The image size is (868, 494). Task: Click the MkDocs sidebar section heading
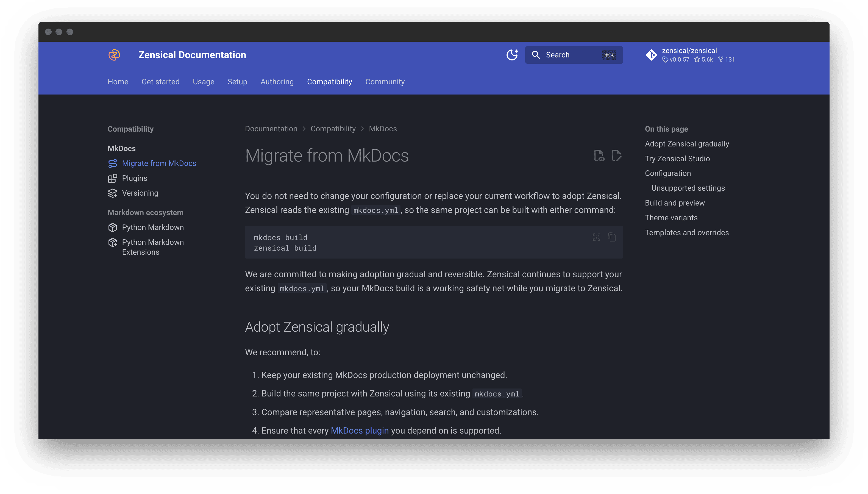tap(121, 149)
